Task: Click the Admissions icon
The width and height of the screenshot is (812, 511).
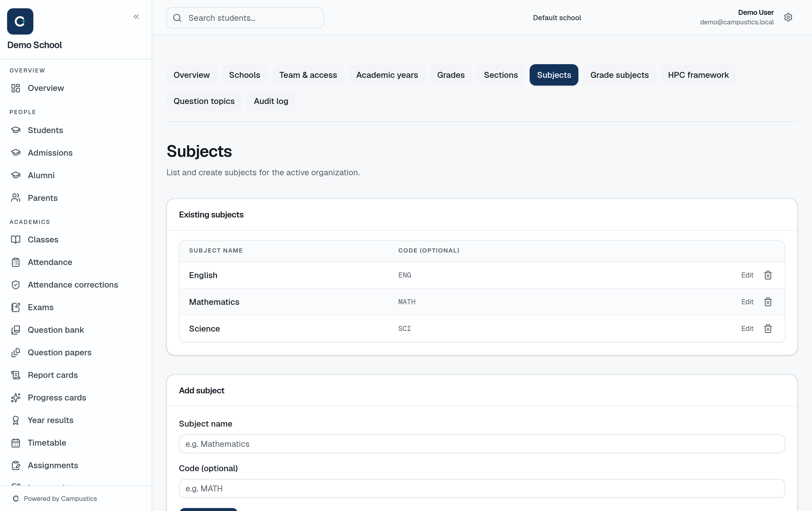Action: pyautogui.click(x=15, y=153)
